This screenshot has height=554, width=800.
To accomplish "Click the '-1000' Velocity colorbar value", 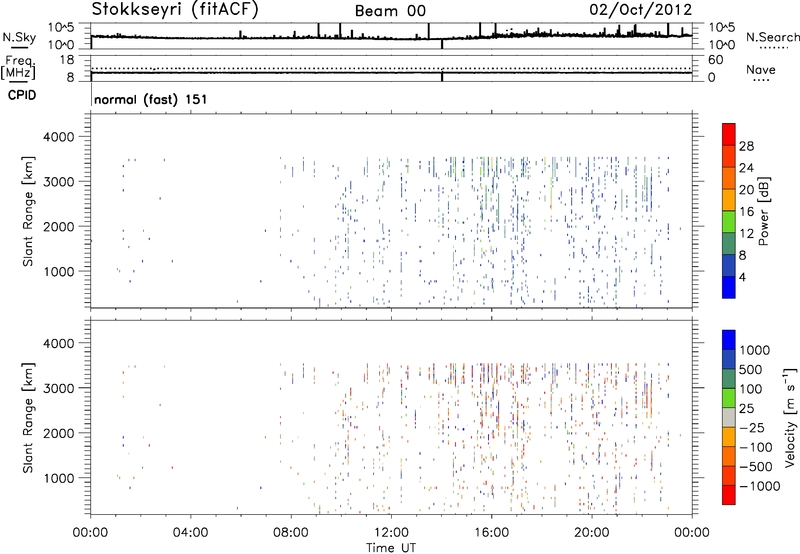I will (x=760, y=486).
